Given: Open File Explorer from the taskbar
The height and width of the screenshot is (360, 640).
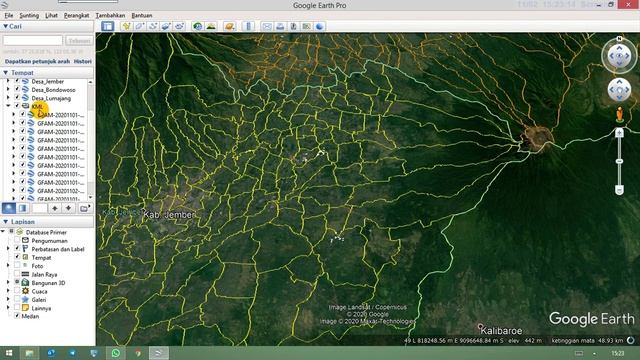Looking at the screenshot, I should (x=29, y=353).
